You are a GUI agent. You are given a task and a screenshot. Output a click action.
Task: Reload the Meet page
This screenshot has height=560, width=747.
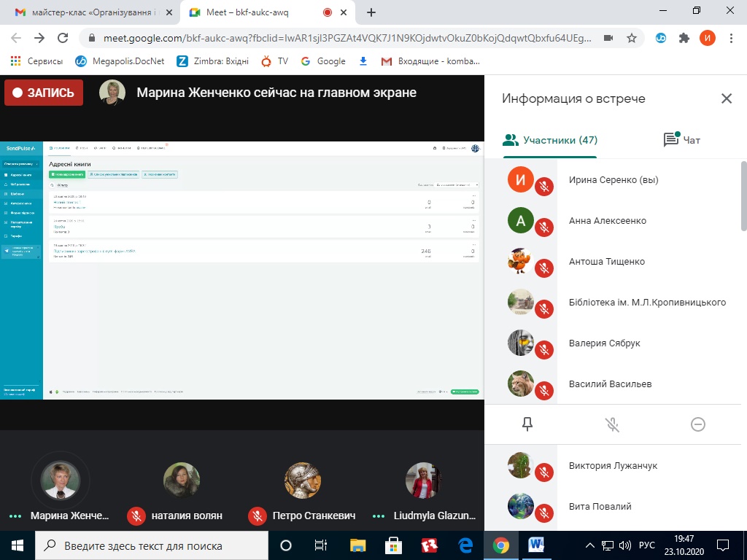pyautogui.click(x=63, y=38)
